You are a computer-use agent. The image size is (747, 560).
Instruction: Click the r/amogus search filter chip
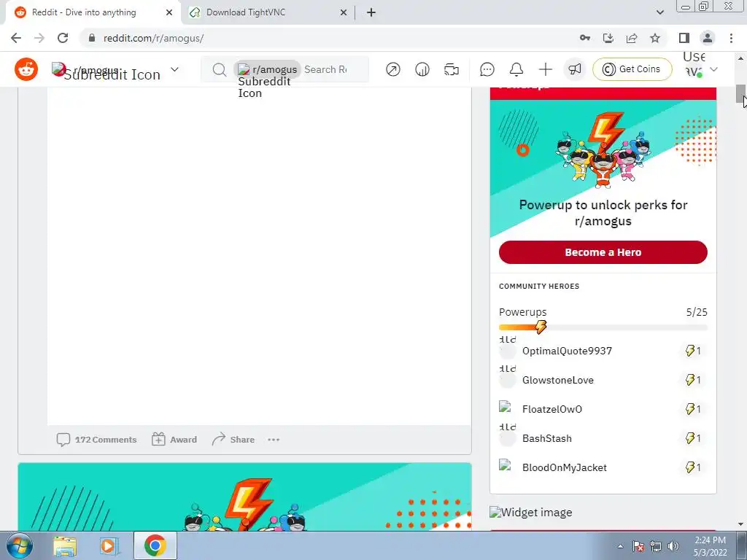[x=267, y=69]
